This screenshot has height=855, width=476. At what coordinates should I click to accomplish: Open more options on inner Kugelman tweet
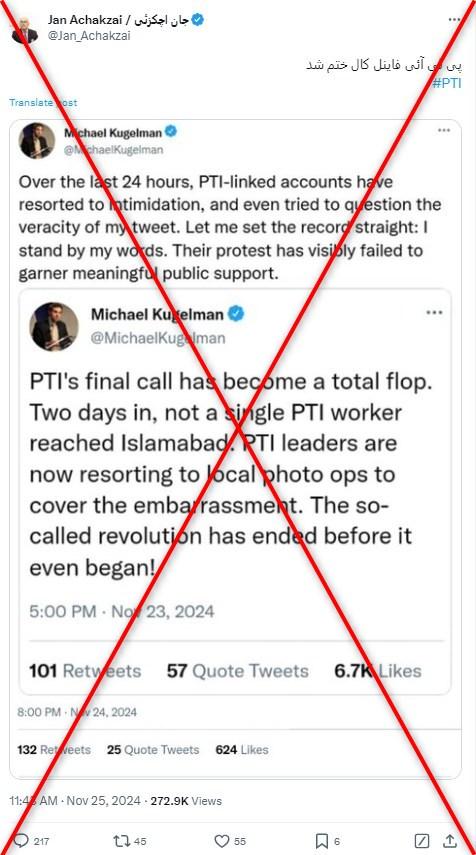point(434,312)
